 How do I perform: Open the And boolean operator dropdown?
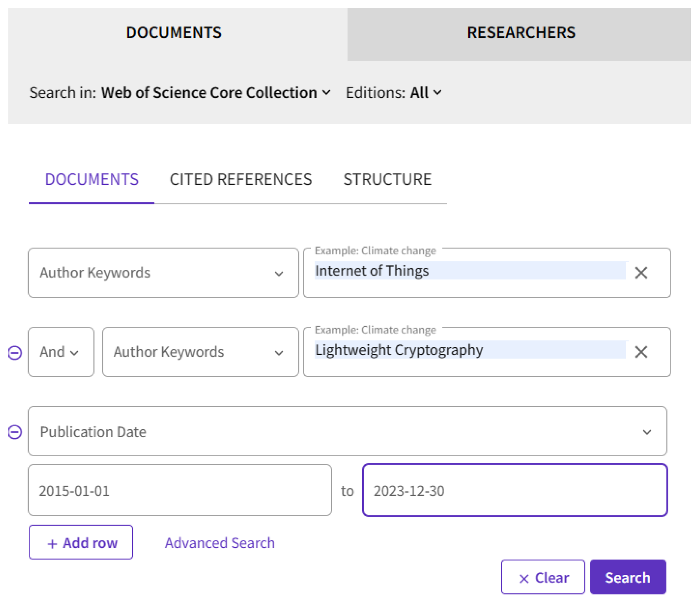[x=61, y=352]
